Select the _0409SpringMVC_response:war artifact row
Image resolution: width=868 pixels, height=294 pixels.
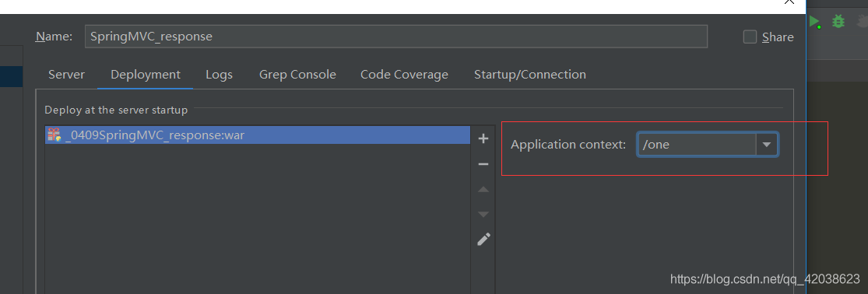point(258,135)
